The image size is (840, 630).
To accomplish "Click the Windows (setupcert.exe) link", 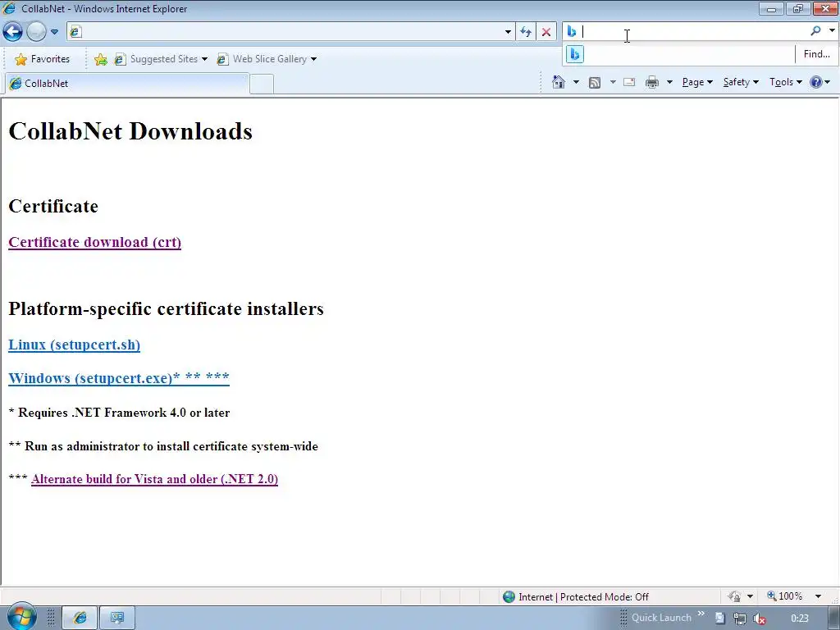I will coord(119,378).
